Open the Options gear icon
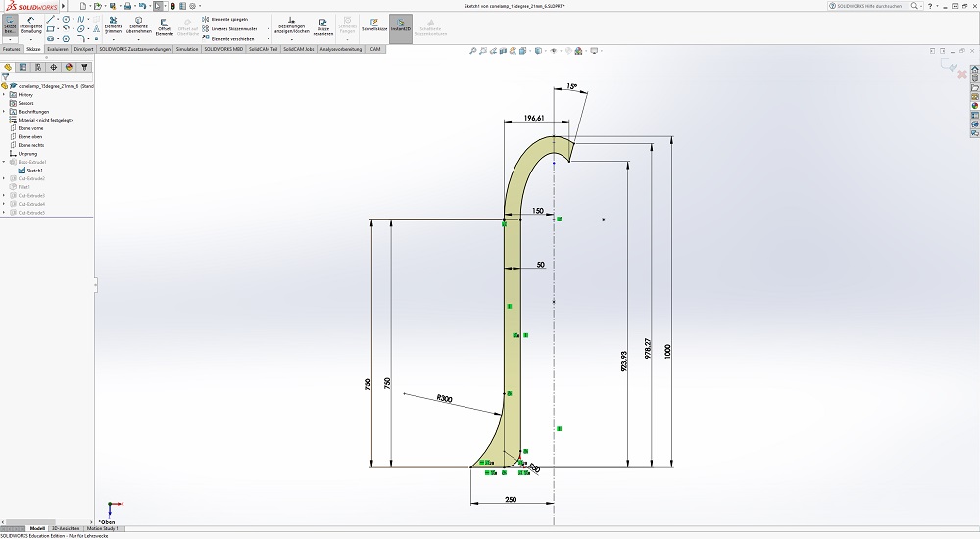Image resolution: width=980 pixels, height=539 pixels. coord(192,6)
